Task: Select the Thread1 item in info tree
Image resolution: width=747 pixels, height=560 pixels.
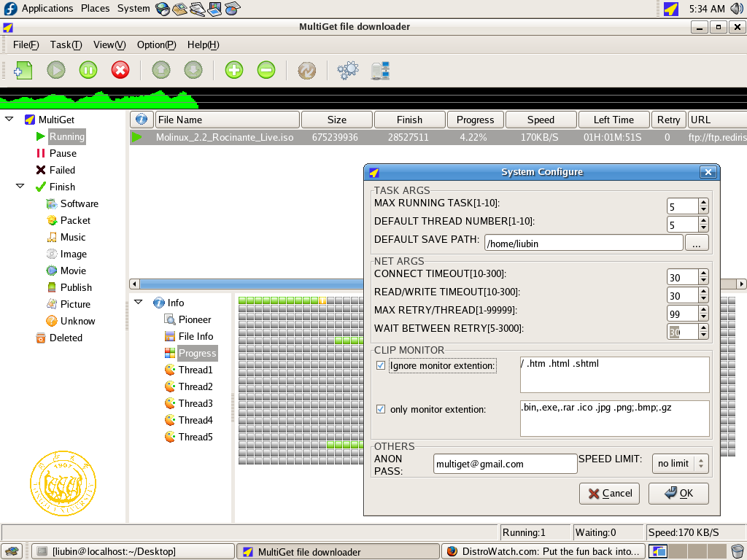Action: tap(195, 370)
